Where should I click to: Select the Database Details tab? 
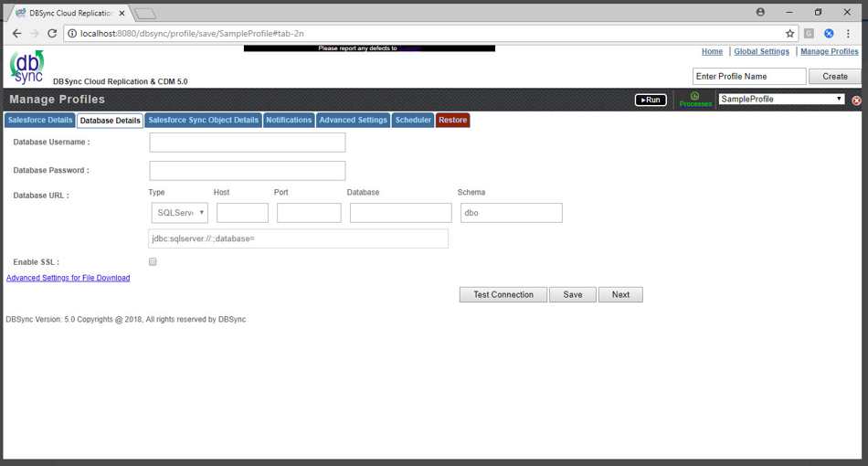point(111,121)
